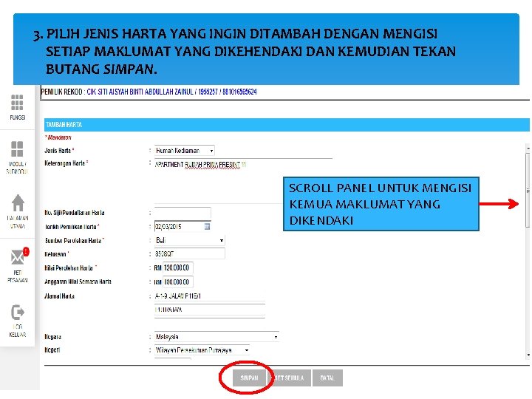Viewport: 532px width, 399px height.
Task: Open the date picker calendar icon
Action: 207,226
